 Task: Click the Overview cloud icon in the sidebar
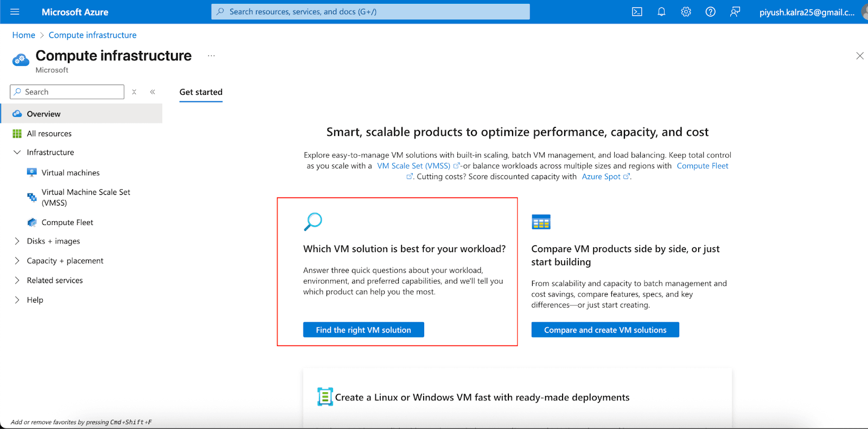[17, 114]
